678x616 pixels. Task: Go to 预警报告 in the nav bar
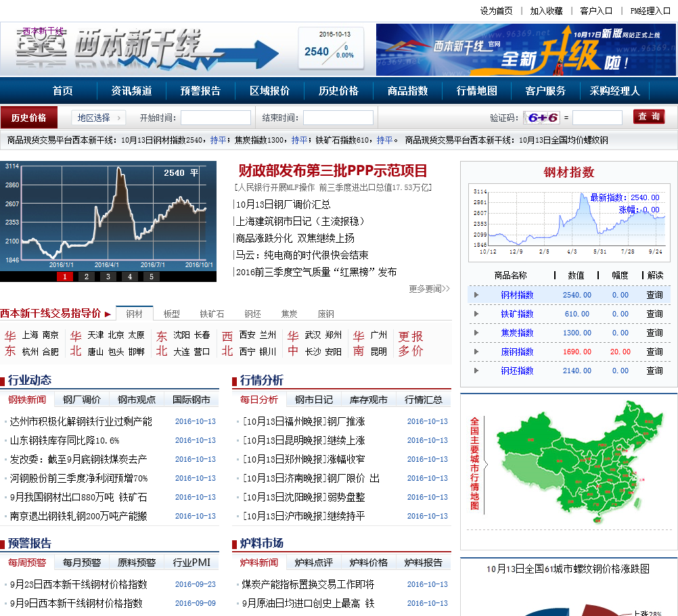(200, 91)
